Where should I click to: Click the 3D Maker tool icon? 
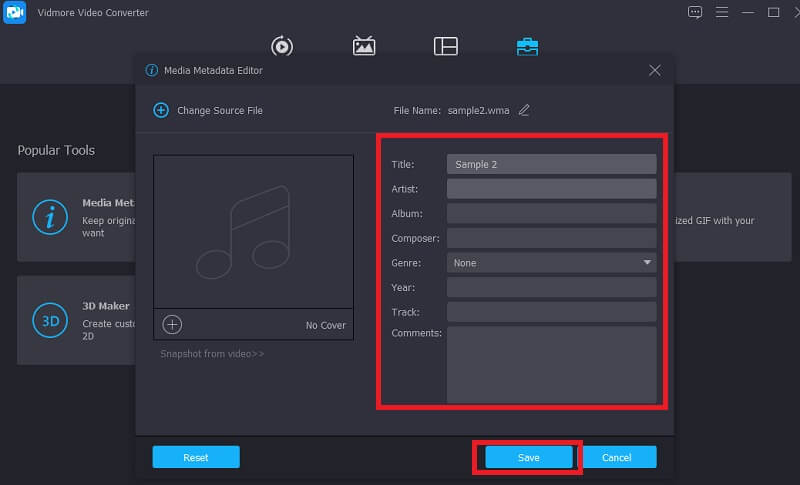click(x=49, y=320)
